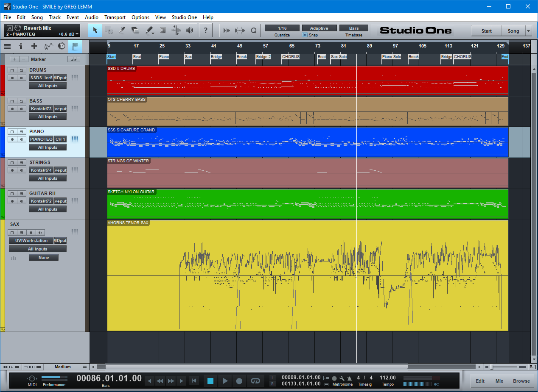Open the question mark help button

coord(206,30)
